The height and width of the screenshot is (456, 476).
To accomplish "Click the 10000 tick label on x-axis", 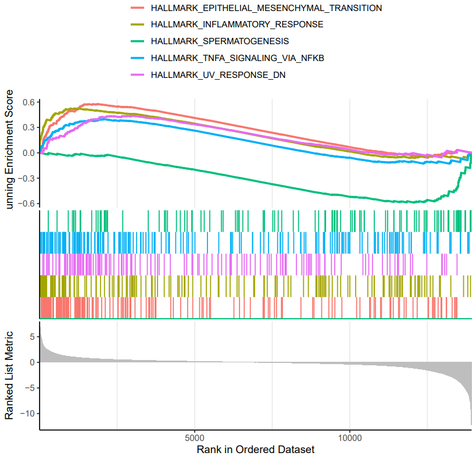I will tap(350, 438).
